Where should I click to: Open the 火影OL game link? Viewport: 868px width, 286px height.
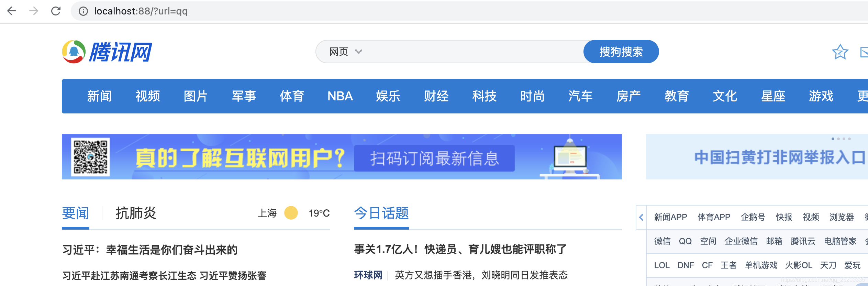pos(799,265)
